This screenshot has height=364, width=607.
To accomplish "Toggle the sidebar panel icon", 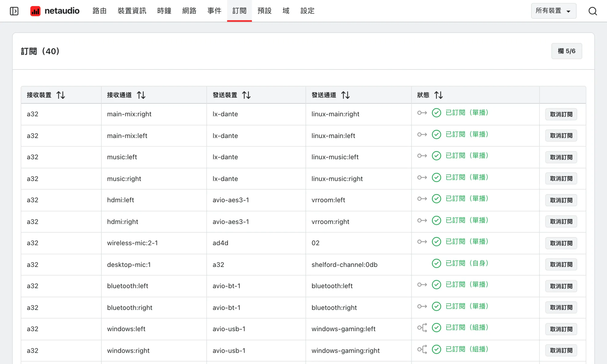I will tap(14, 11).
